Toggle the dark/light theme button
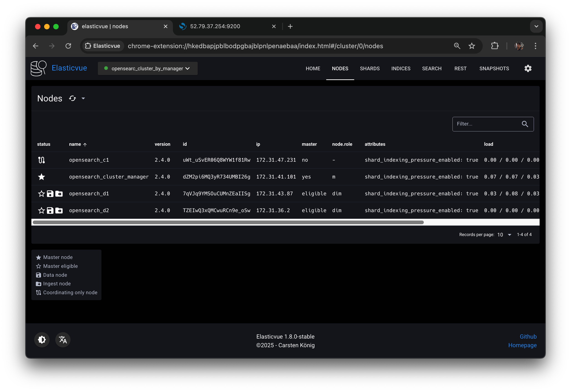 tap(42, 340)
